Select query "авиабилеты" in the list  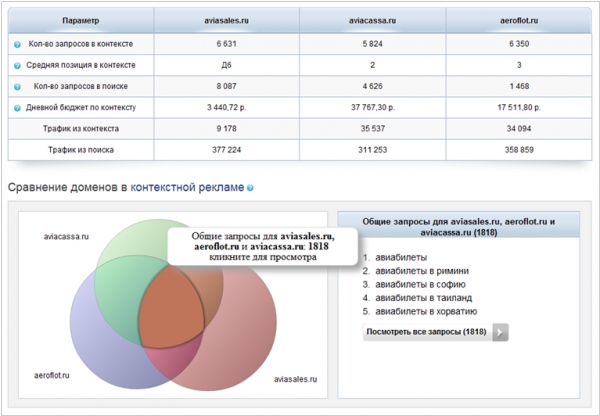401,258
